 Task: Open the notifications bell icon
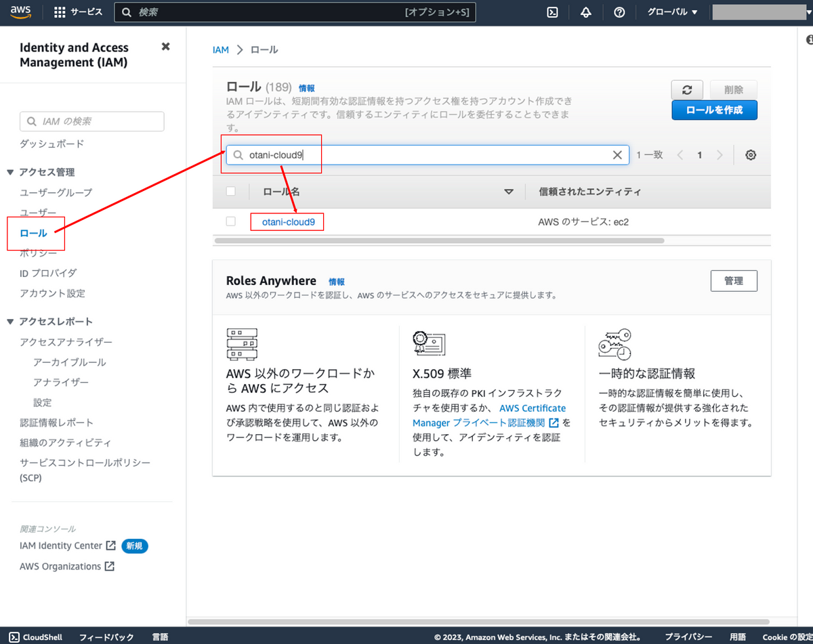tap(586, 12)
